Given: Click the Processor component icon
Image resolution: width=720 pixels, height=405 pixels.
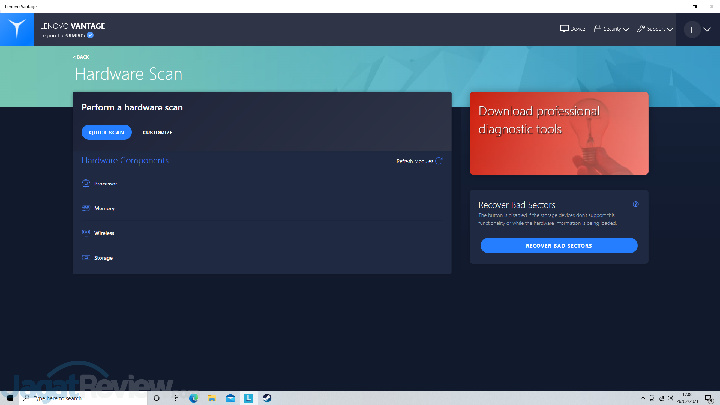Looking at the screenshot, I should point(86,184).
